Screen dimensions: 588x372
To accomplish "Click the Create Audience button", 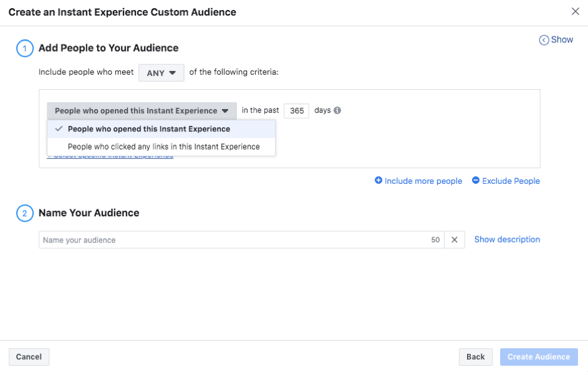I will pos(539,356).
